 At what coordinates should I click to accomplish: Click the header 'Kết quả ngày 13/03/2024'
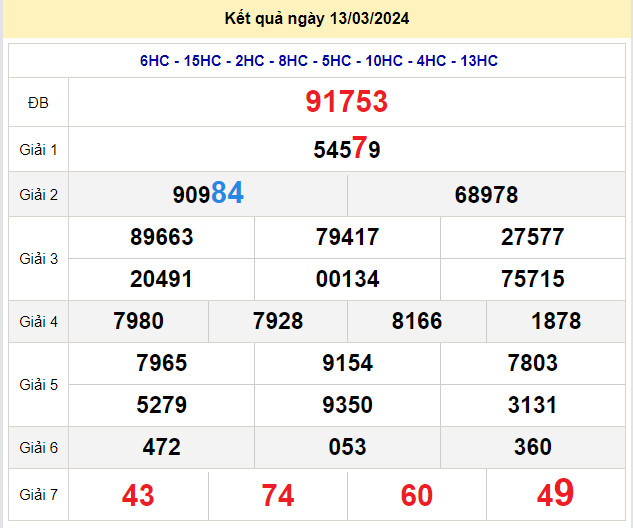click(317, 19)
